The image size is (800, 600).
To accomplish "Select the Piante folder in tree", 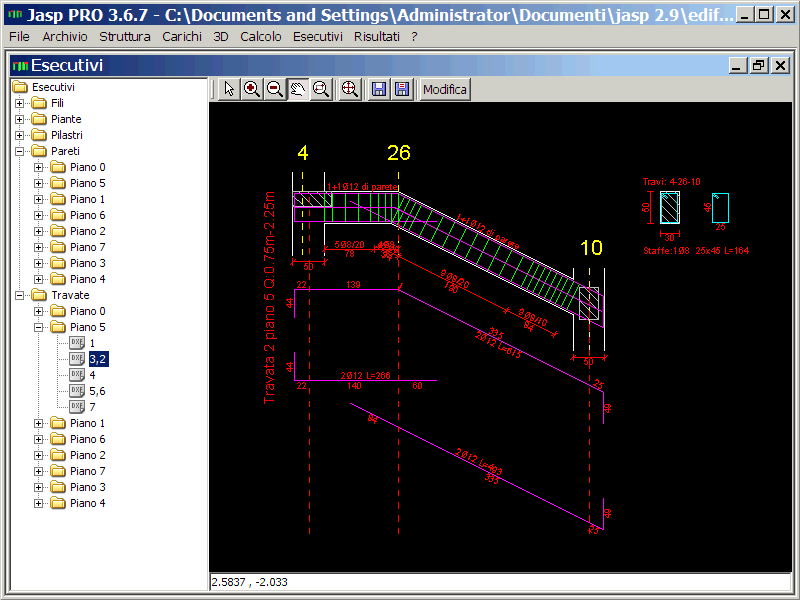I will pyautogui.click(x=66, y=119).
